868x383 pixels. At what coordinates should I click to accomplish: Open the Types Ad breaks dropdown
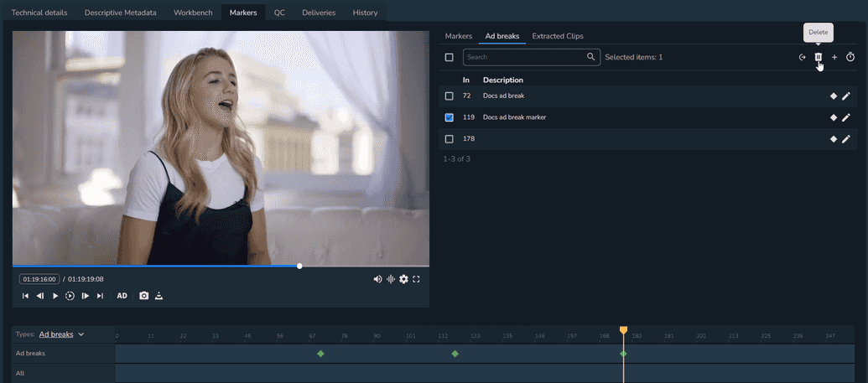click(61, 334)
